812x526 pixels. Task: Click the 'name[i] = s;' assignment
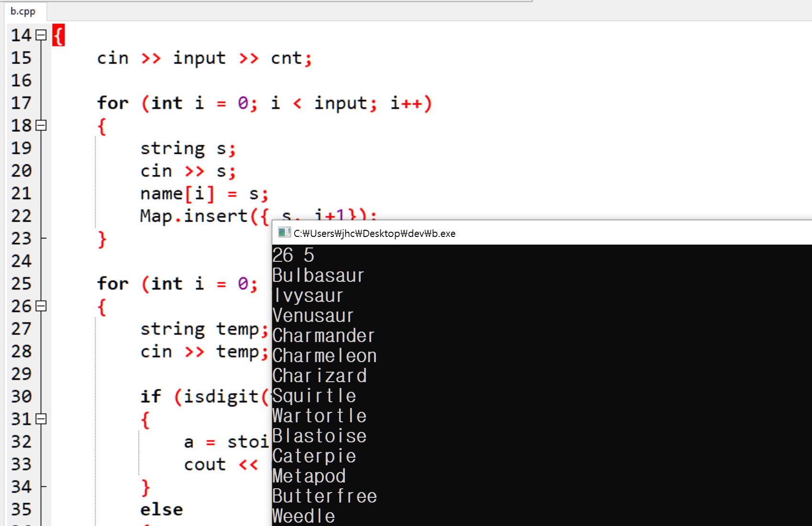coord(204,194)
